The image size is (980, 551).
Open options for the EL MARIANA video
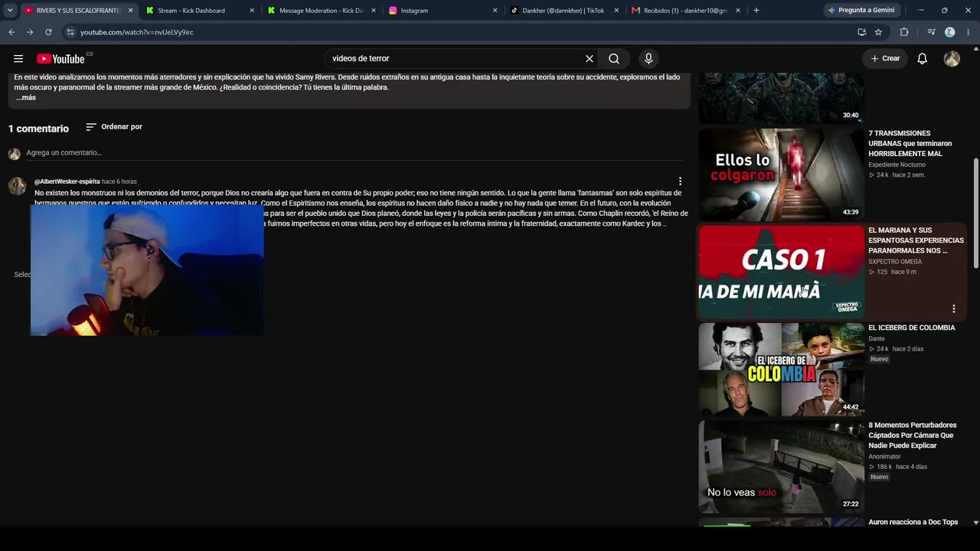954,309
